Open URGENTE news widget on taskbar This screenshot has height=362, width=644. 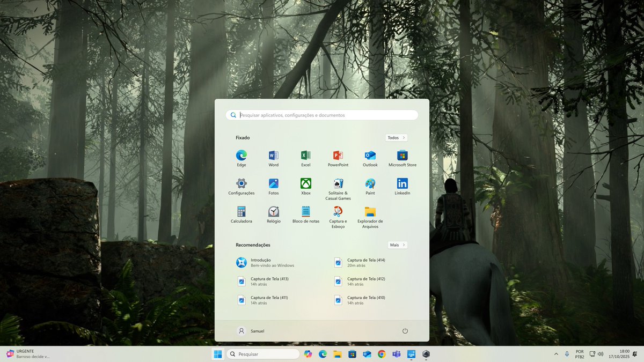pos(28,354)
